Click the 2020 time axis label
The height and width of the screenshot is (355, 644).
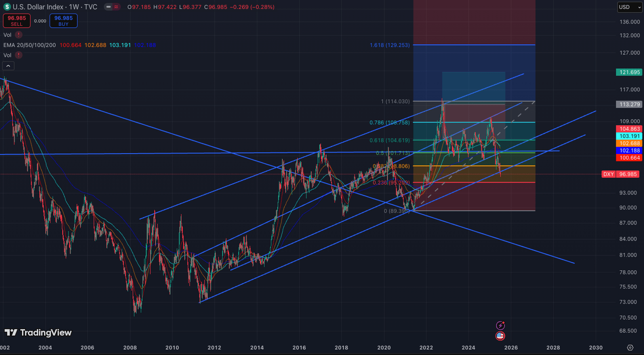384,348
